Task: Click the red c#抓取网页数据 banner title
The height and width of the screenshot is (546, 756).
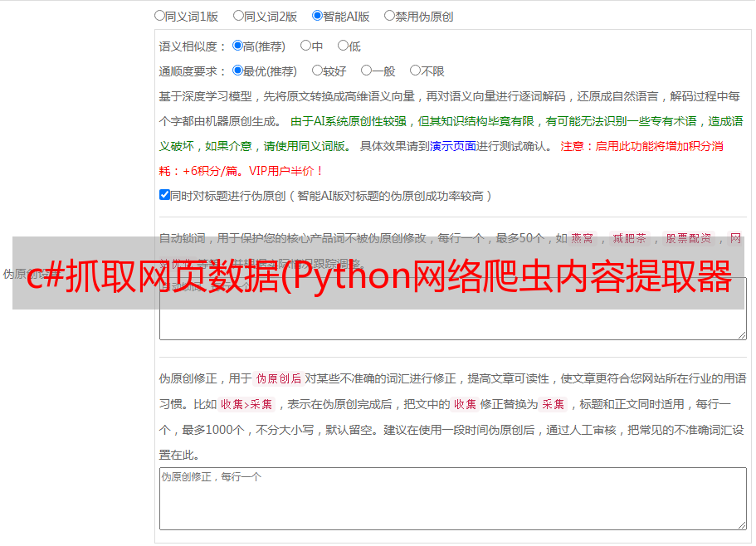Action: [x=379, y=276]
